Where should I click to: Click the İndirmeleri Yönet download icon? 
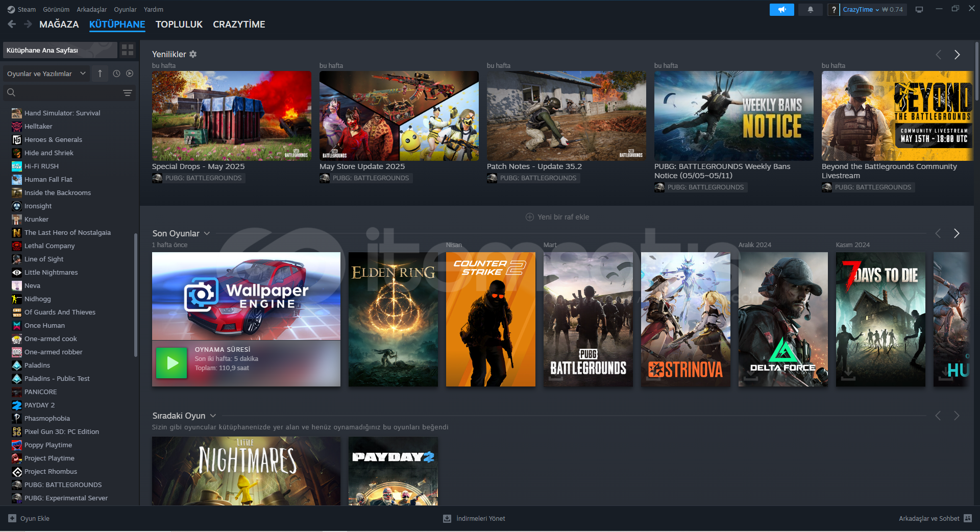tap(447, 518)
